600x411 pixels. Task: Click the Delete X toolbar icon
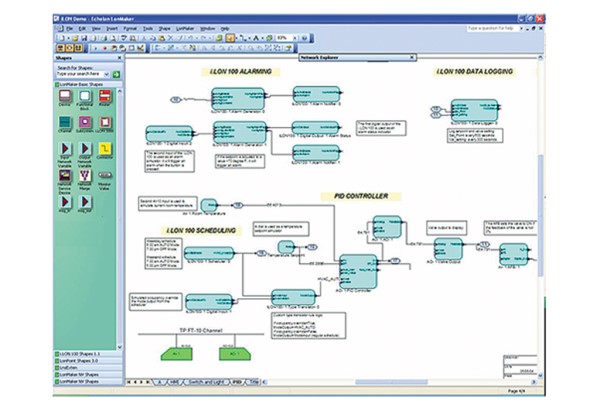point(171,38)
